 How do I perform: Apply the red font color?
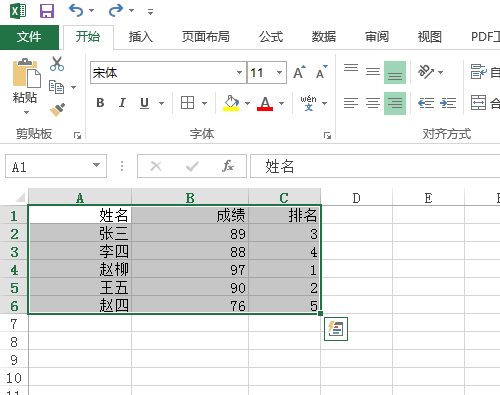pyautogui.click(x=265, y=103)
